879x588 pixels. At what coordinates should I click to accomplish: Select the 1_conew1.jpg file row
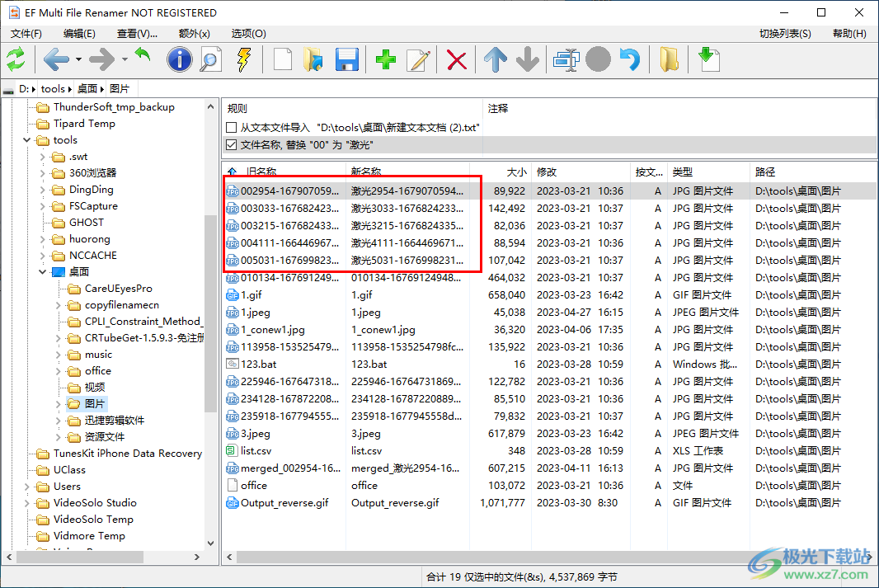549,330
